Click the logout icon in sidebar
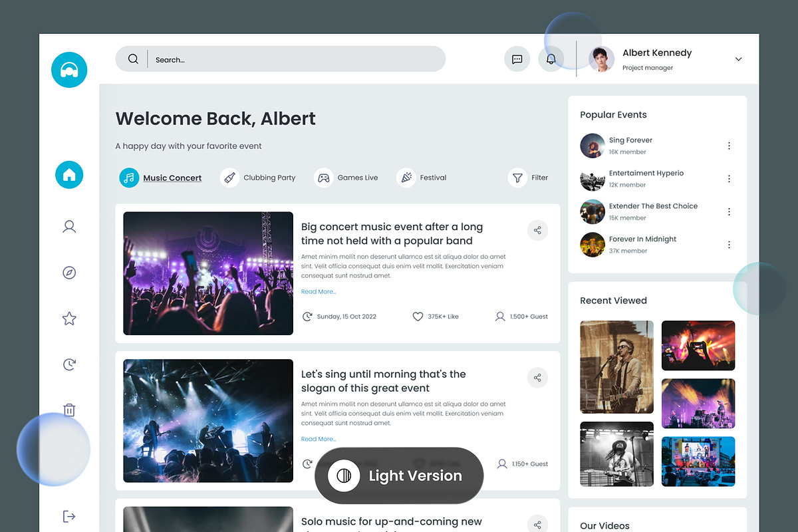 69,516
